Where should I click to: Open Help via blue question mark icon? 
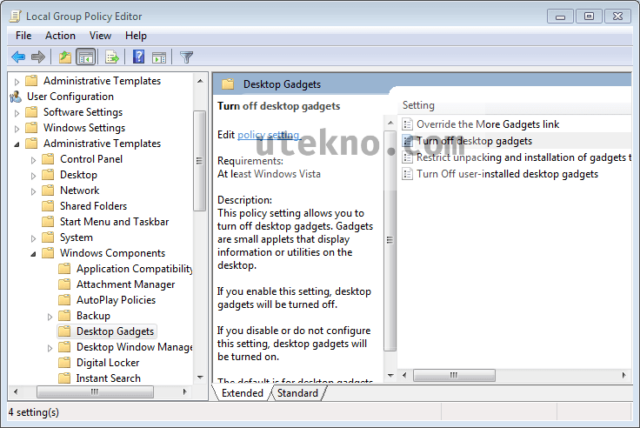138,57
